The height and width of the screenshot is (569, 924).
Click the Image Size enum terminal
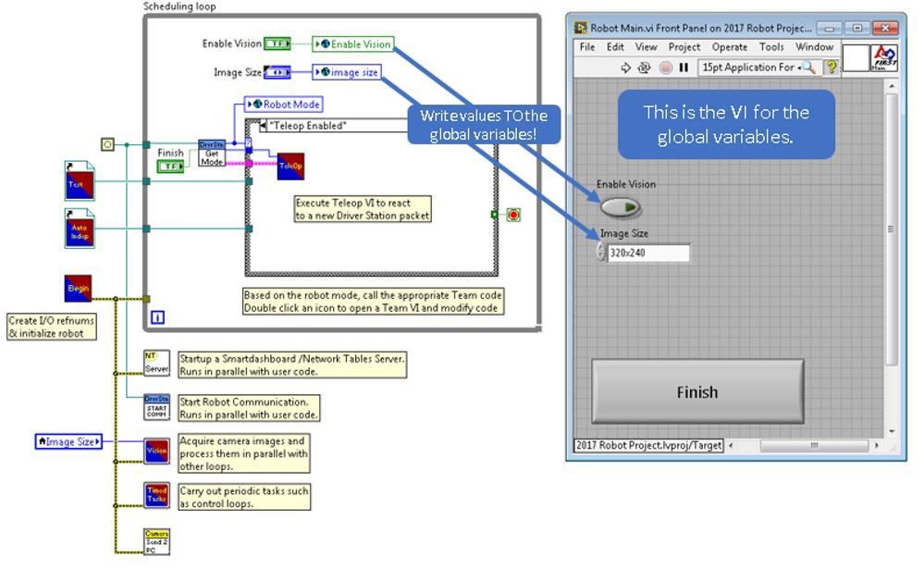point(277,72)
